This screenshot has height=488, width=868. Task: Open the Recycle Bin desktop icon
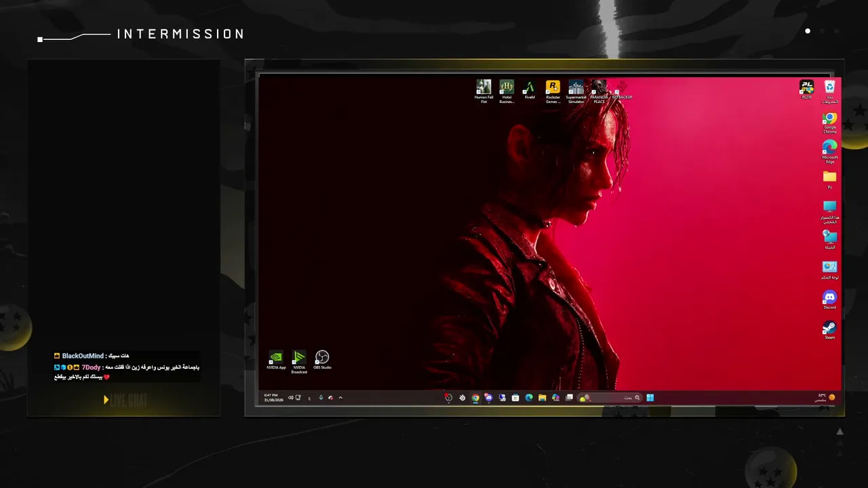[829, 91]
